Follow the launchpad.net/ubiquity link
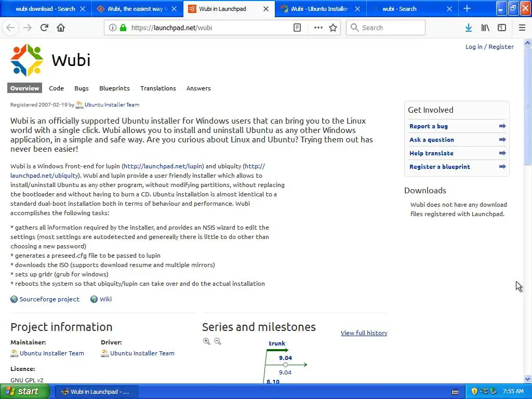This screenshot has height=399, width=532. coord(45,176)
